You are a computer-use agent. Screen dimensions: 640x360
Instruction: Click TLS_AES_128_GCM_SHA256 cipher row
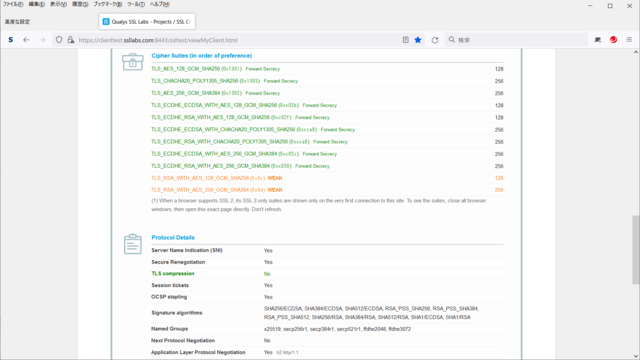pyautogui.click(x=327, y=69)
